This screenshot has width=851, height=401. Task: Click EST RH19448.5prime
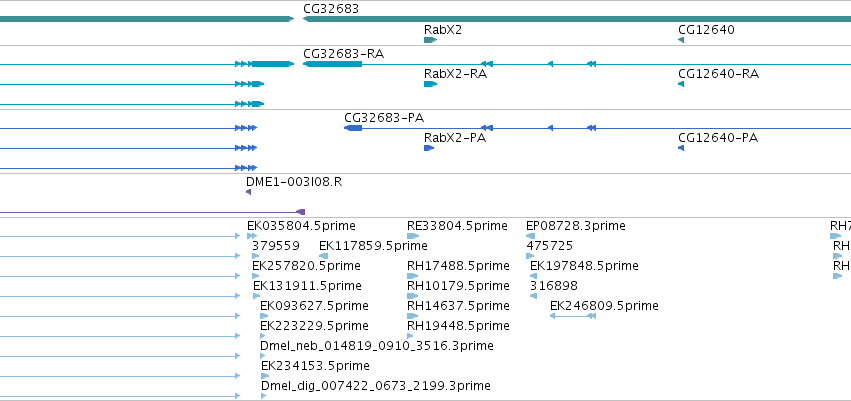tap(459, 326)
